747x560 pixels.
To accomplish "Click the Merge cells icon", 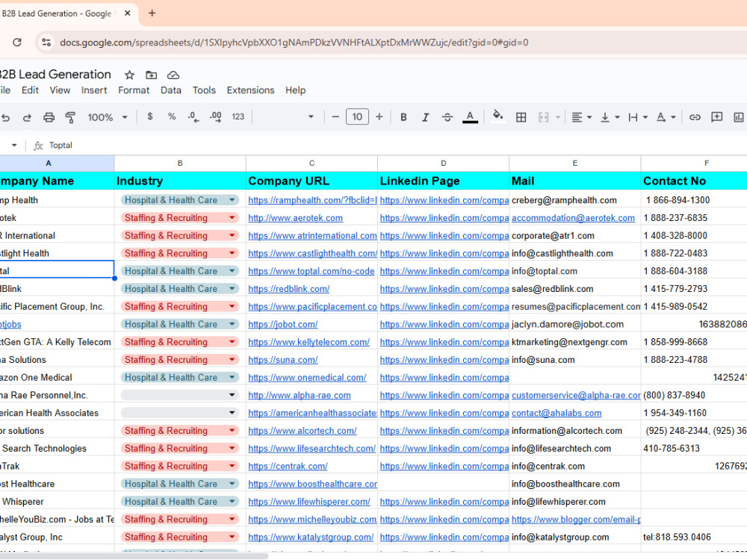I will point(544,117).
